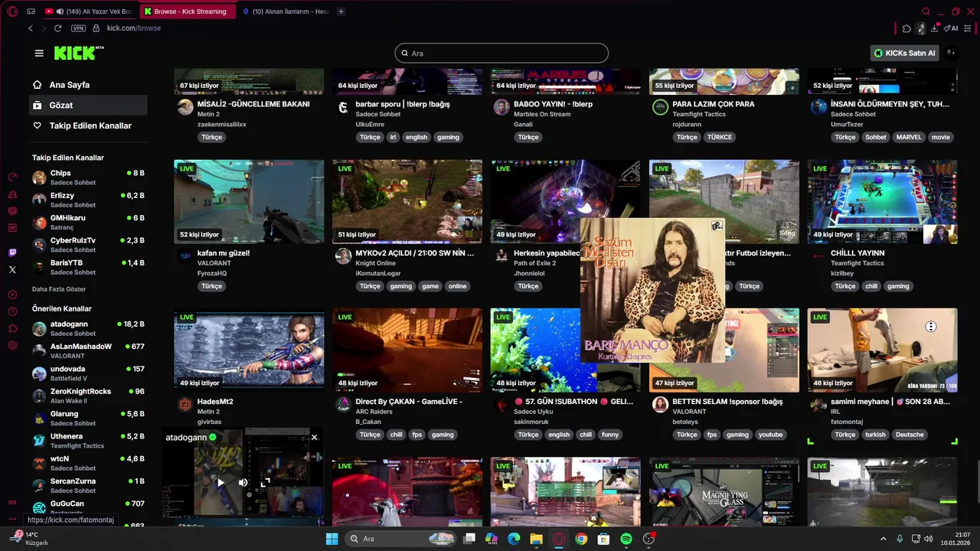This screenshot has width=980, height=551.
Task: Open the extensions puzzle icon
Action: [906, 28]
